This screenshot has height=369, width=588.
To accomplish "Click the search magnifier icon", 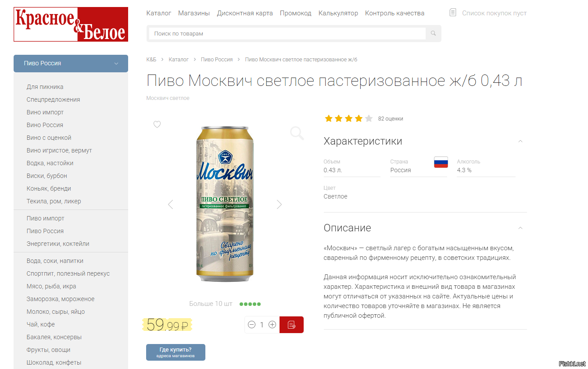I will point(433,33).
